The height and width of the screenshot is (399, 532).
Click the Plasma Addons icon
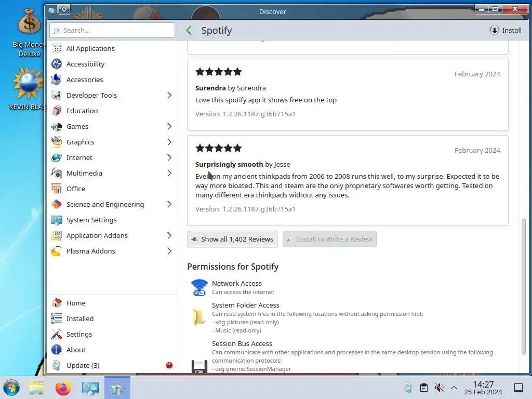coord(57,251)
